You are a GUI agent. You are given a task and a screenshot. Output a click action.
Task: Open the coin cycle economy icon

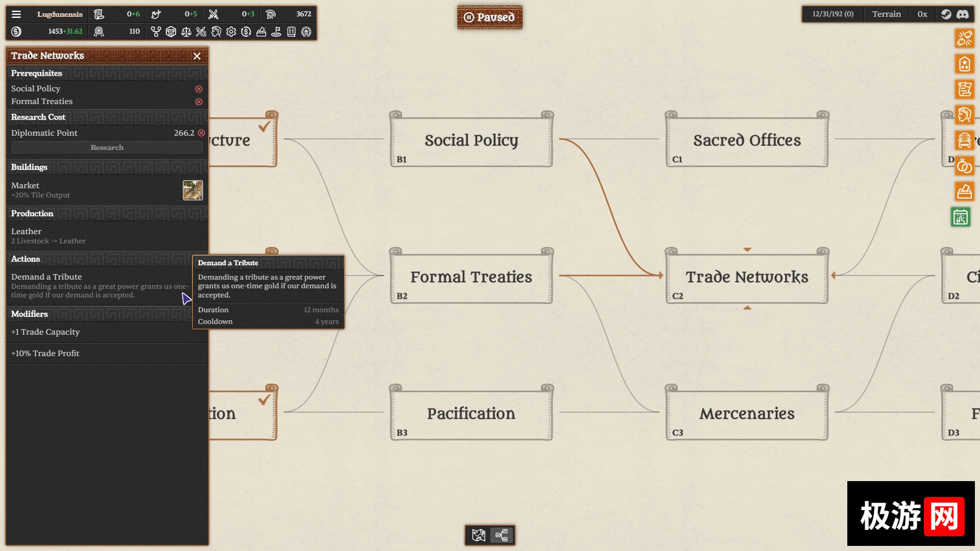(246, 32)
